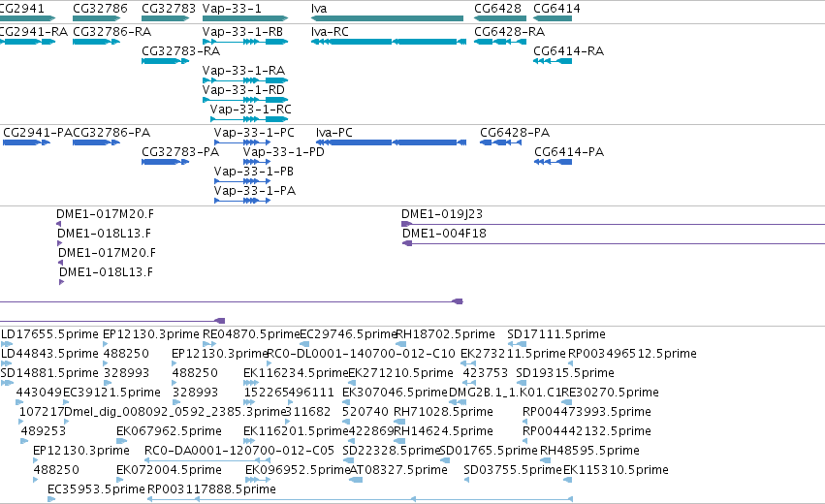Select the Vap-33-1-RB transcript label
This screenshot has height=504, width=825.
coord(242,32)
